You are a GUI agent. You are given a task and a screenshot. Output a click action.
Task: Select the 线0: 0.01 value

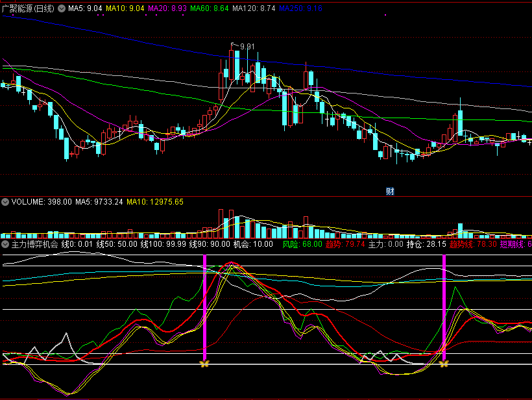[77, 244]
